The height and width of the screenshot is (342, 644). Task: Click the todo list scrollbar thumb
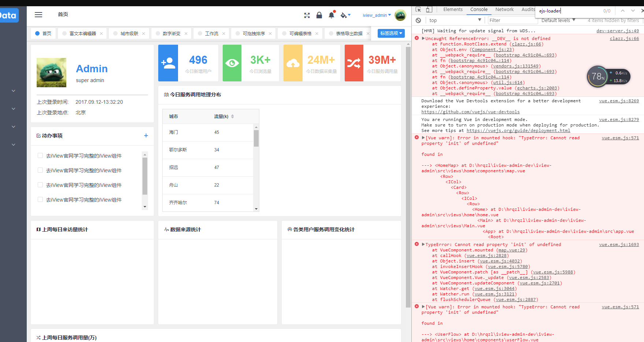[x=145, y=176]
